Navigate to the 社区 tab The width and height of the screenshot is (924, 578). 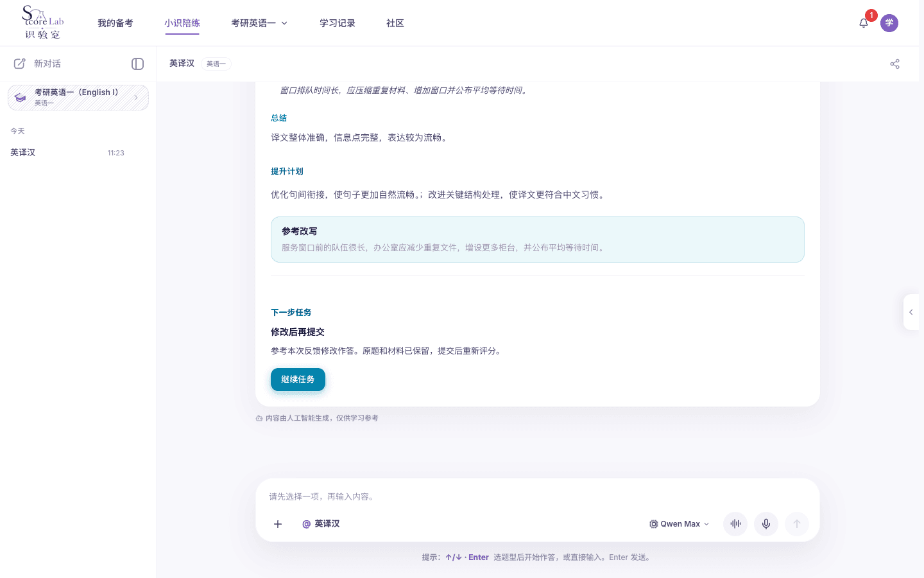(395, 23)
